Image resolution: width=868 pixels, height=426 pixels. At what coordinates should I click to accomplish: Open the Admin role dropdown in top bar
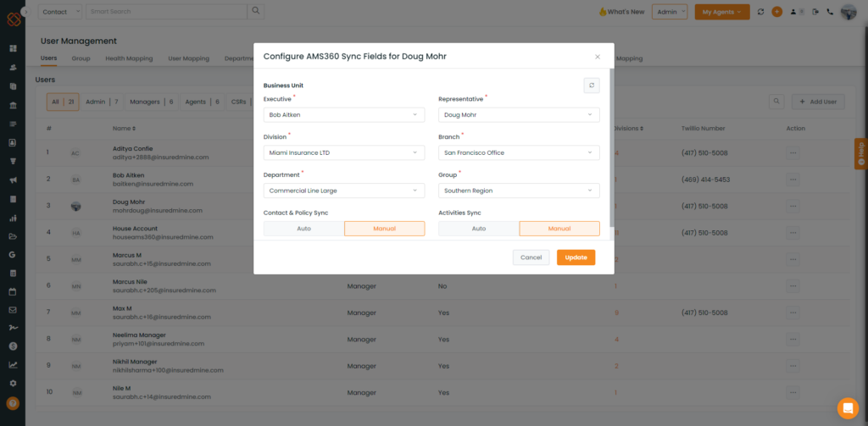tap(670, 12)
